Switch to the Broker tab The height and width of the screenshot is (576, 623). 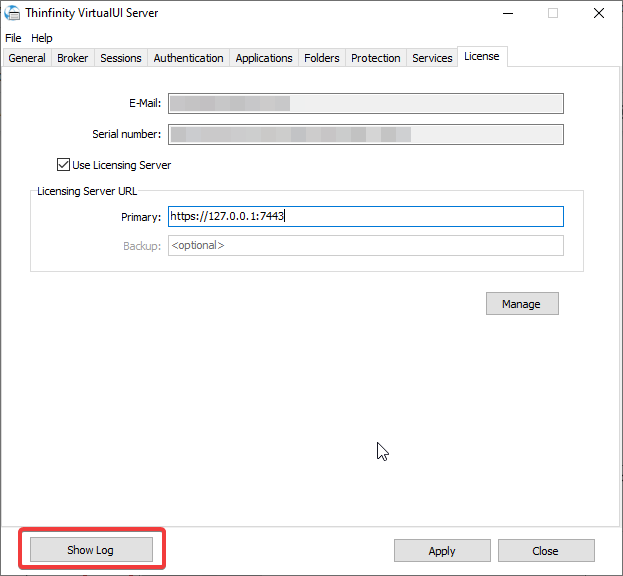click(73, 58)
